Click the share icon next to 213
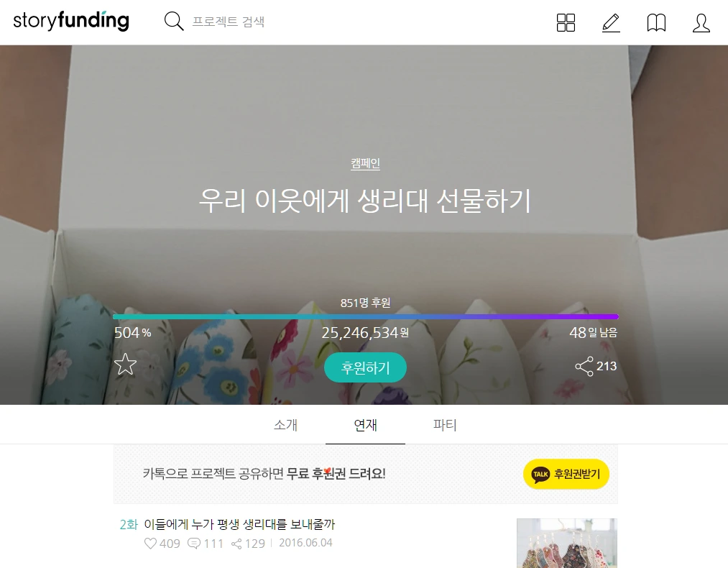The height and width of the screenshot is (568, 728). coord(584,366)
